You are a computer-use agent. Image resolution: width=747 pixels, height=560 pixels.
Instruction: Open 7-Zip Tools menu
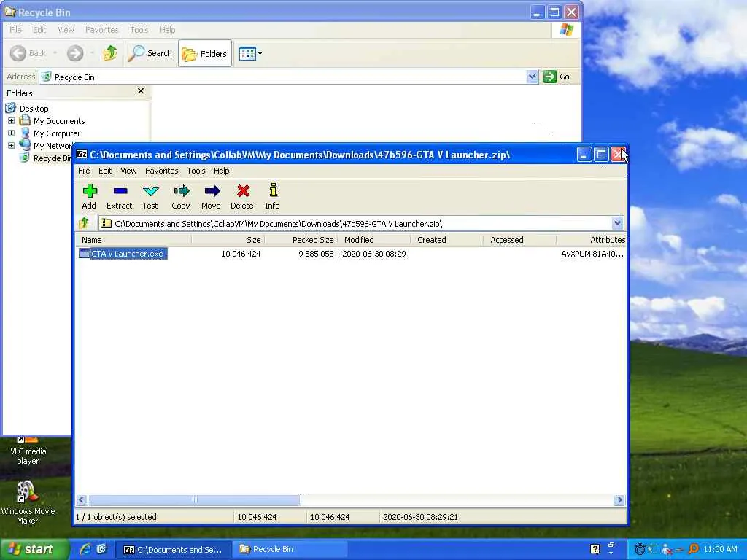point(196,171)
